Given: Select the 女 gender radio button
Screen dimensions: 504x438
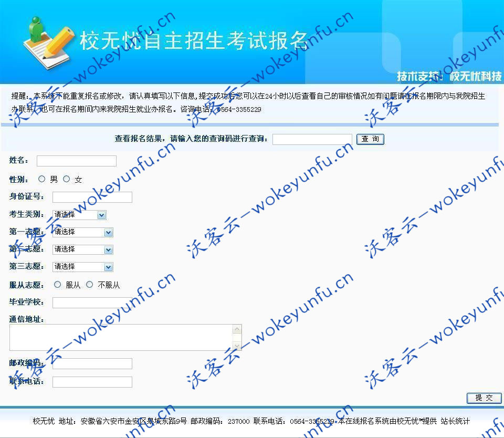Looking at the screenshot, I should pyautogui.click(x=67, y=179).
